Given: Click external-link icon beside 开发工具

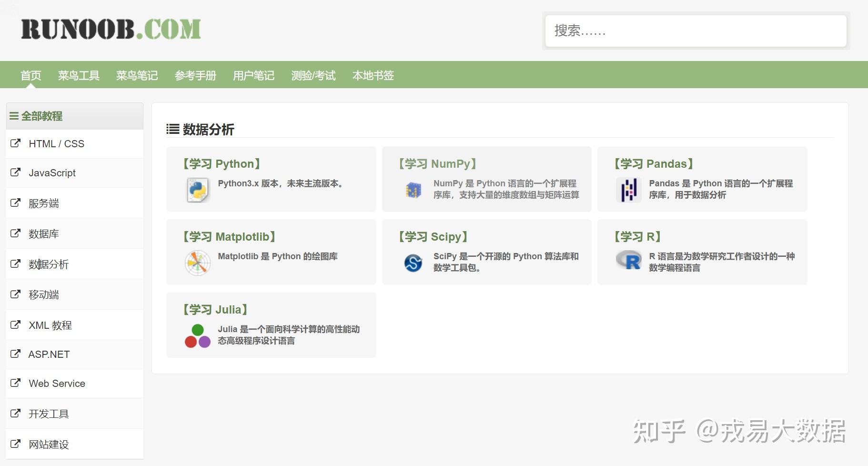Looking at the screenshot, I should (16, 413).
